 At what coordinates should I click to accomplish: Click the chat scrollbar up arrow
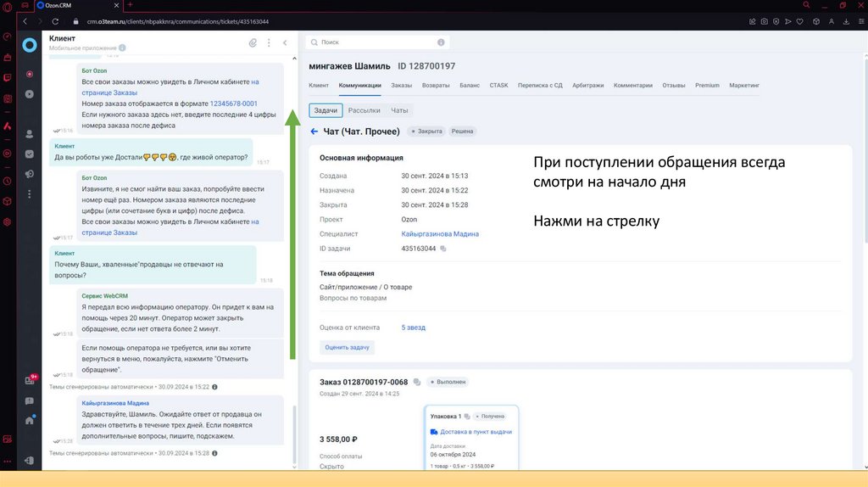click(294, 59)
